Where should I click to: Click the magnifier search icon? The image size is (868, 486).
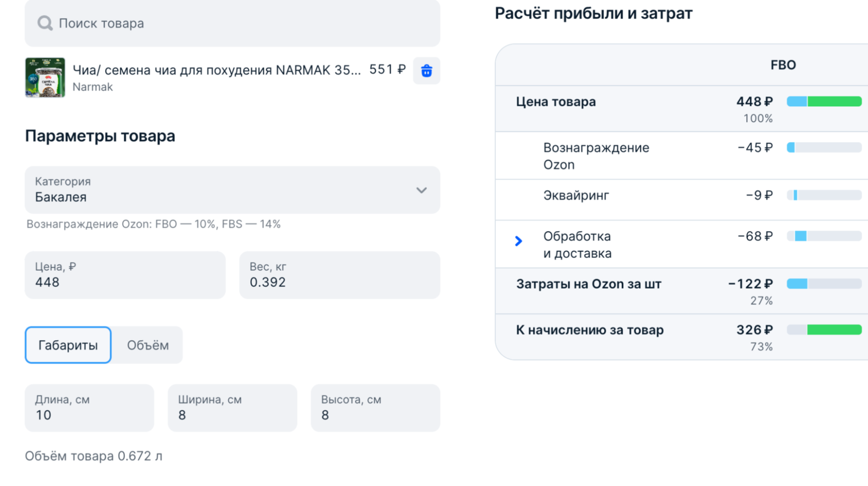click(45, 23)
